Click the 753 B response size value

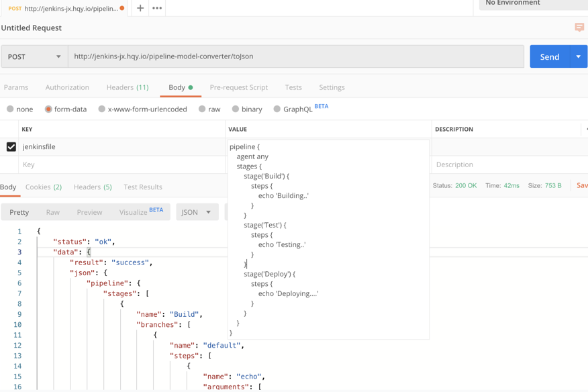(x=553, y=186)
